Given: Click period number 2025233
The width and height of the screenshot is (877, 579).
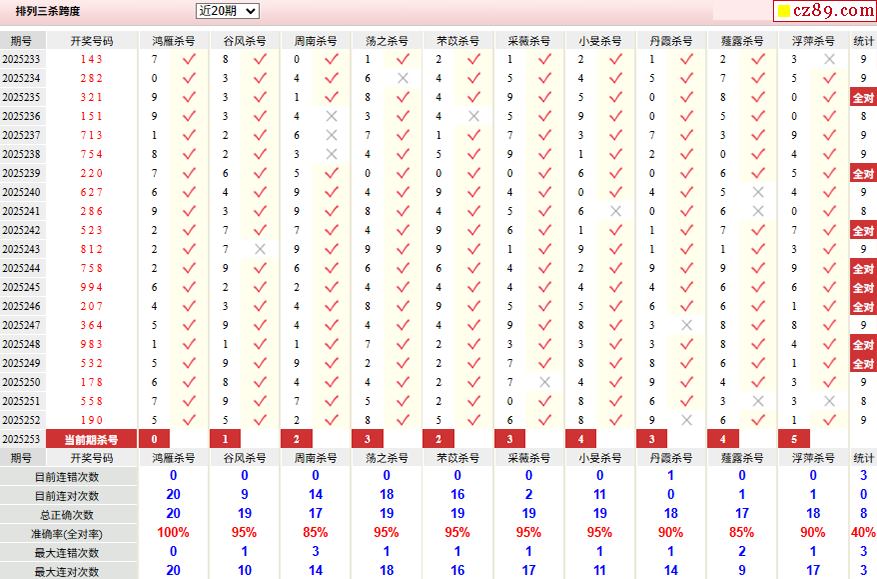Looking at the screenshot, I should [21, 59].
